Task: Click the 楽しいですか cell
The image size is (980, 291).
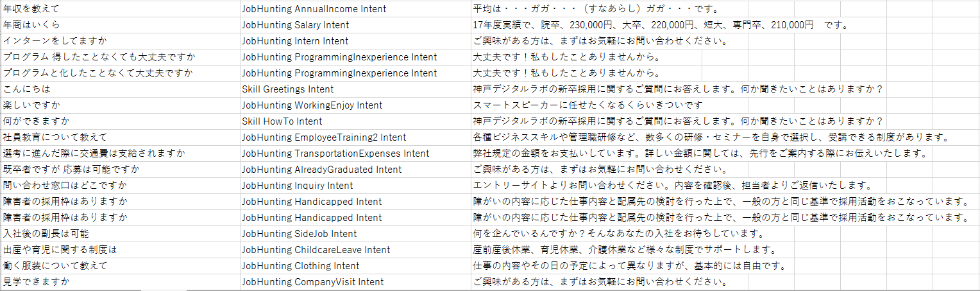Action: tap(120, 105)
